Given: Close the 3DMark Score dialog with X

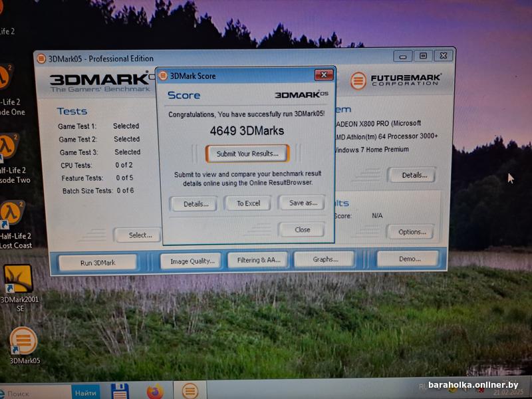Looking at the screenshot, I should 324,75.
